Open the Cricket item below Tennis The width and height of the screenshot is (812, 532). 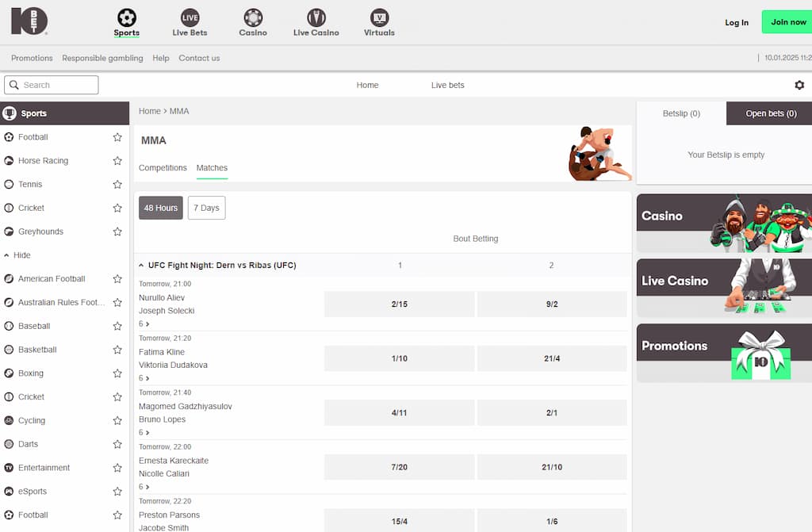click(31, 208)
